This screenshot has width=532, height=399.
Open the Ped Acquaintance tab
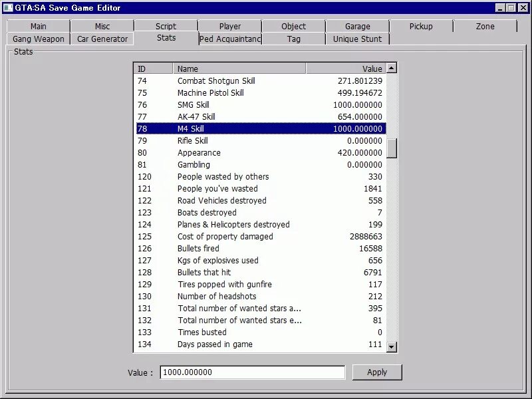(x=229, y=39)
